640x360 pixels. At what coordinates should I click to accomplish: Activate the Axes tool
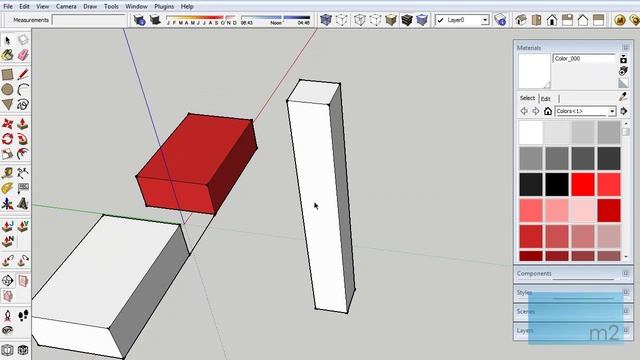[7, 203]
